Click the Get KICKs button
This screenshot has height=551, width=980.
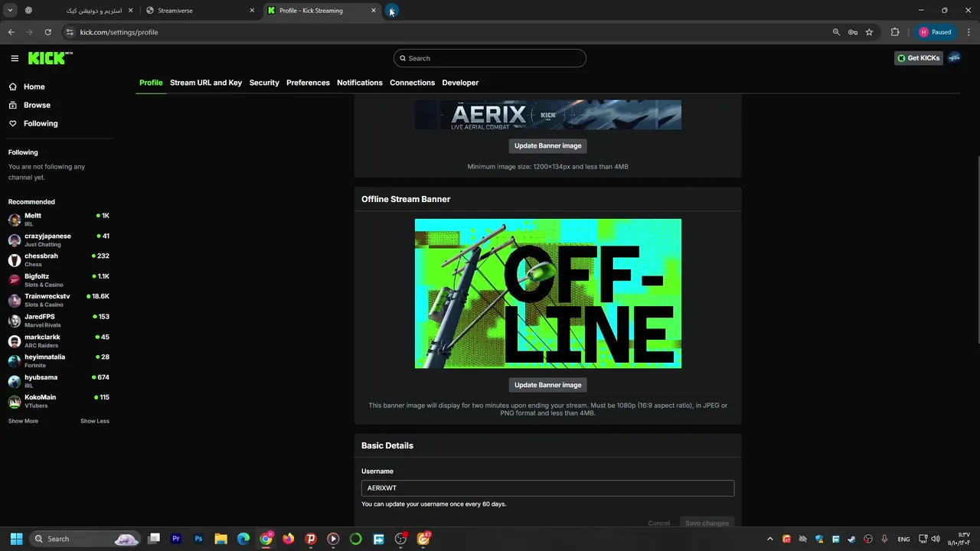(919, 58)
